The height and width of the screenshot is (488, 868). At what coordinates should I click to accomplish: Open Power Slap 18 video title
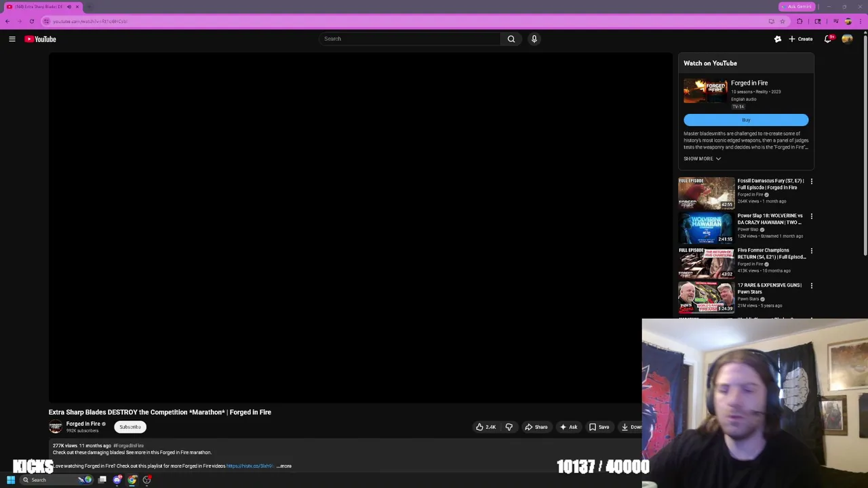[770, 219]
